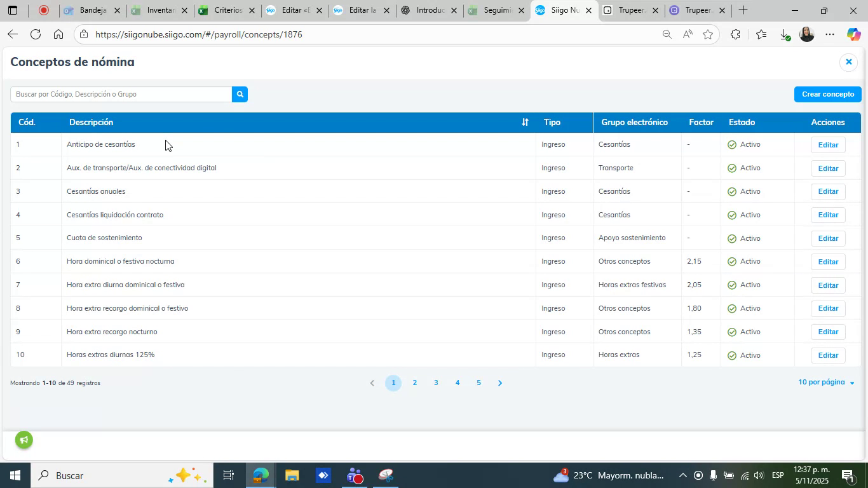Open a new browser tab
Screen dimensions: 868x488
click(742, 10)
